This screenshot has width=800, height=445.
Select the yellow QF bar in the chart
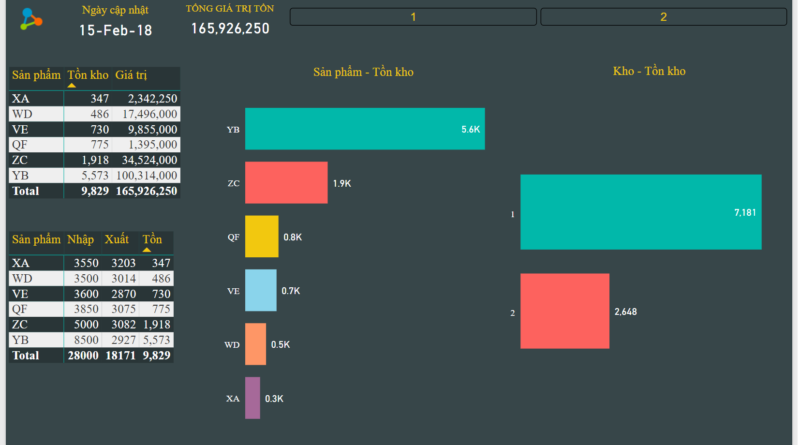261,237
